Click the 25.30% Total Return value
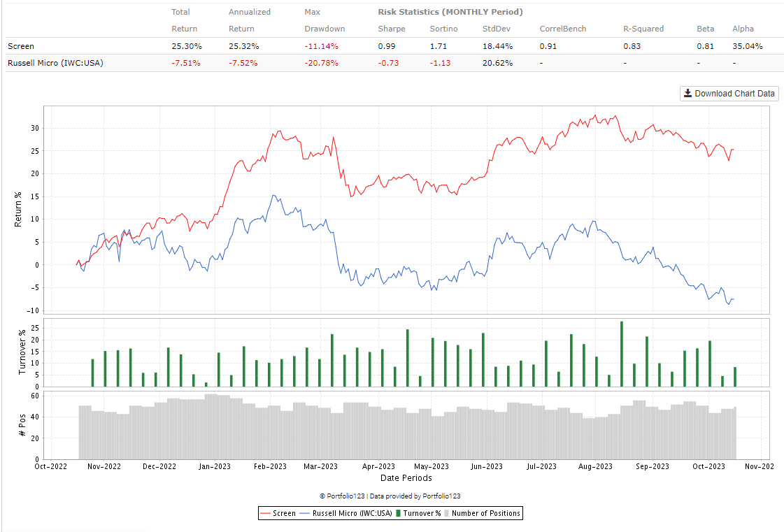 click(x=186, y=45)
